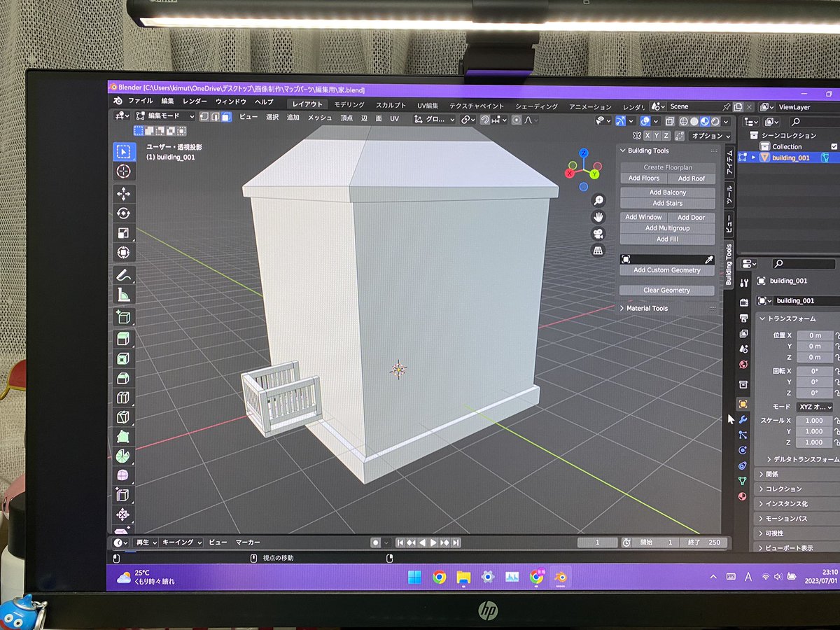Select the Poly Build tool
Screen dimensions: 840x630
(x=123, y=437)
